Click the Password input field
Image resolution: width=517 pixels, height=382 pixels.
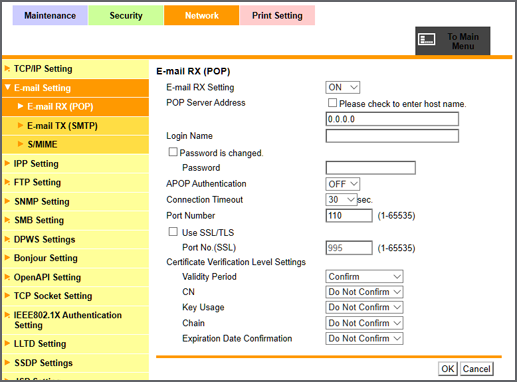click(371, 168)
